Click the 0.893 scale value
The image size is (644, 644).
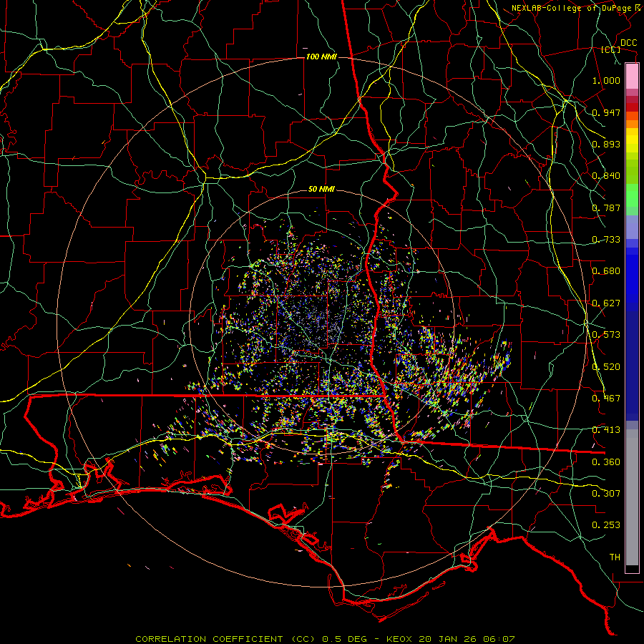tap(606, 144)
